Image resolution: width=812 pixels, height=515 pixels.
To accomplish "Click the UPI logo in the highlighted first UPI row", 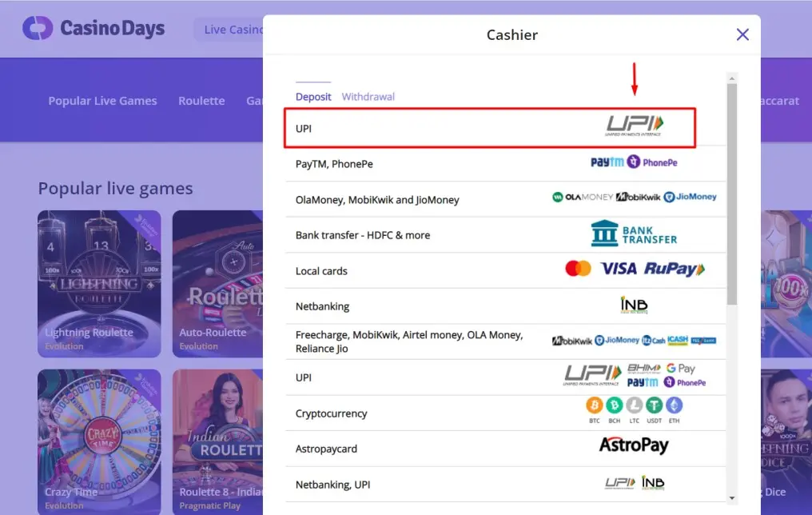I will tap(635, 126).
